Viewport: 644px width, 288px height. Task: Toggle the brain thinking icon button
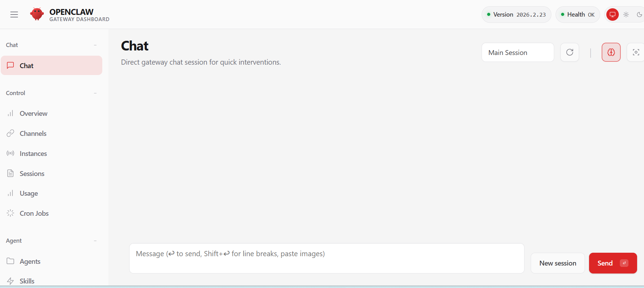pyautogui.click(x=611, y=52)
